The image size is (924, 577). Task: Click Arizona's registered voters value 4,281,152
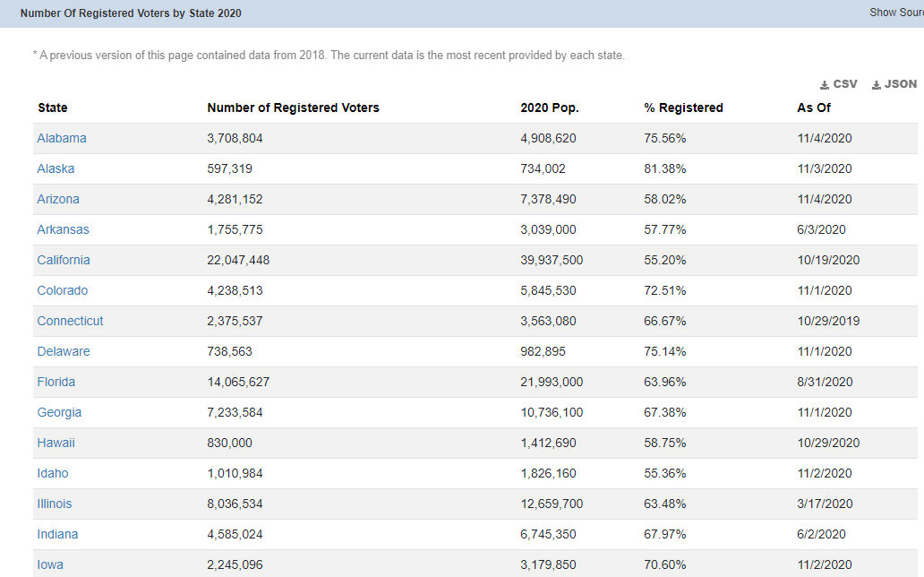[x=235, y=200]
